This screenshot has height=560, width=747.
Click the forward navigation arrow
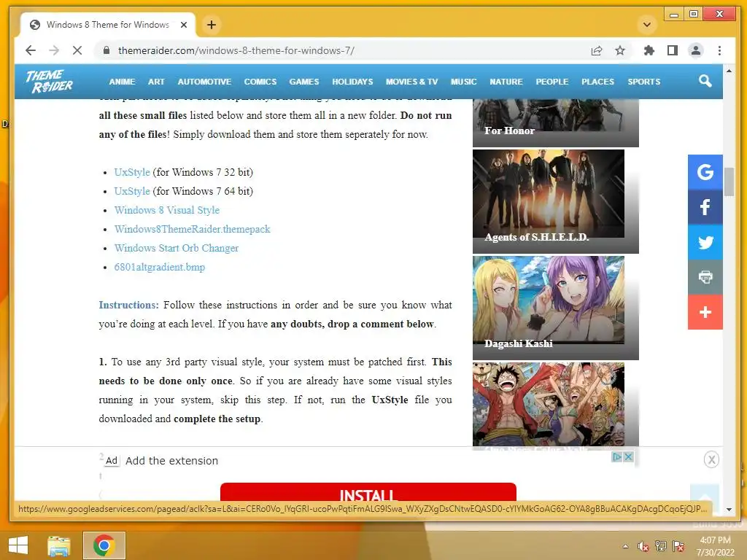(x=54, y=50)
